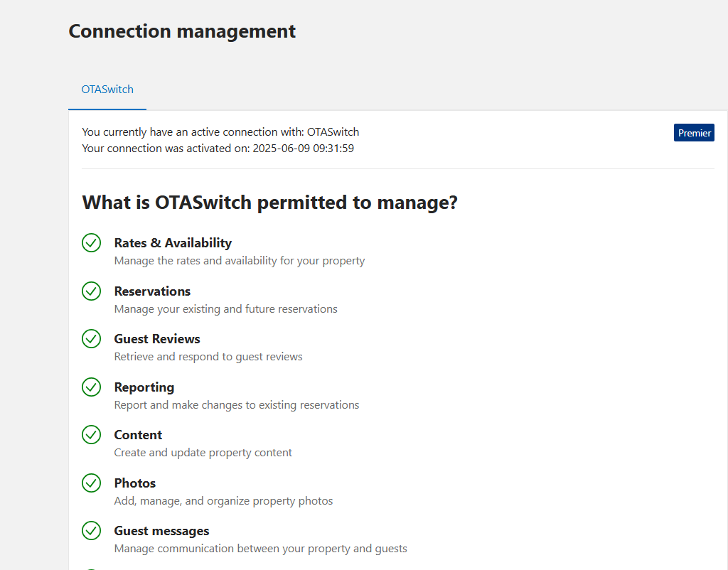Click the Reporting heading text
This screenshot has height=570, width=728.
(x=144, y=387)
